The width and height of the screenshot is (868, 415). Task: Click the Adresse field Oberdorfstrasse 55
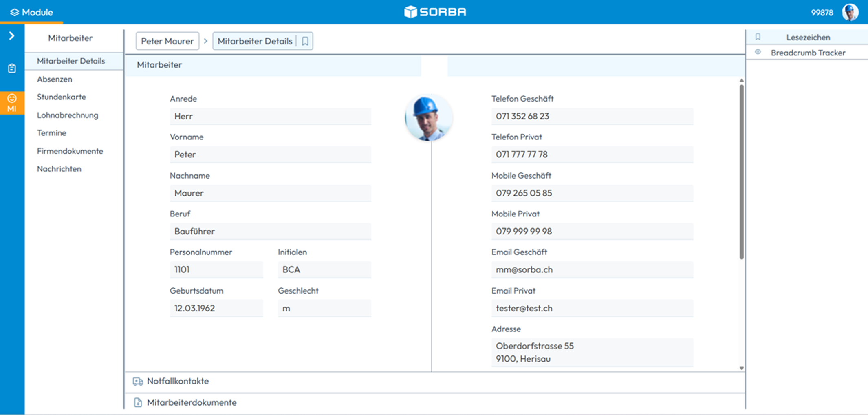[x=592, y=352]
